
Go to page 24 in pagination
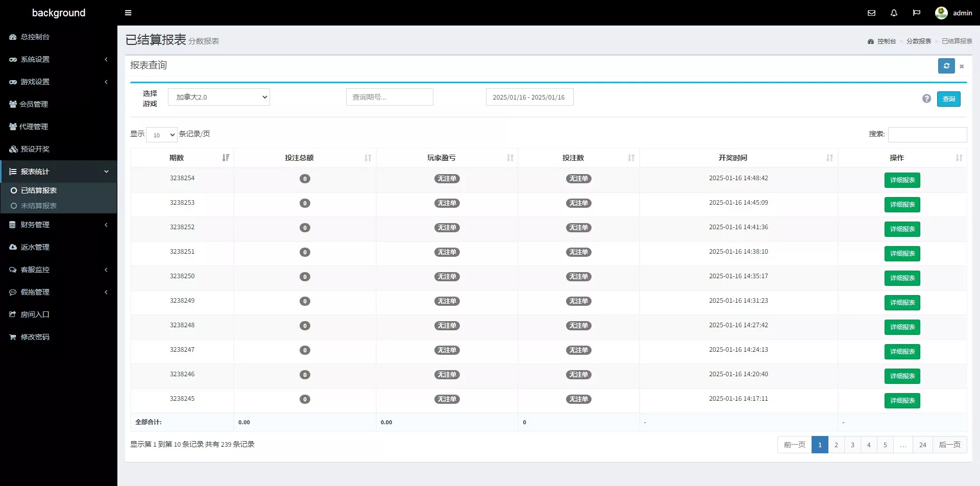(x=922, y=445)
